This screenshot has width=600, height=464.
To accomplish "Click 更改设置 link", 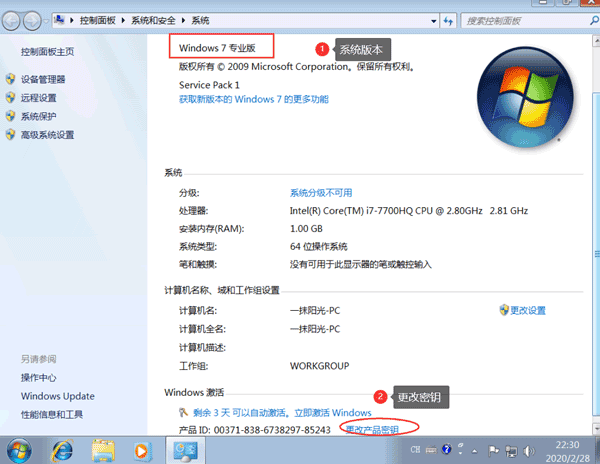I will pos(528,310).
